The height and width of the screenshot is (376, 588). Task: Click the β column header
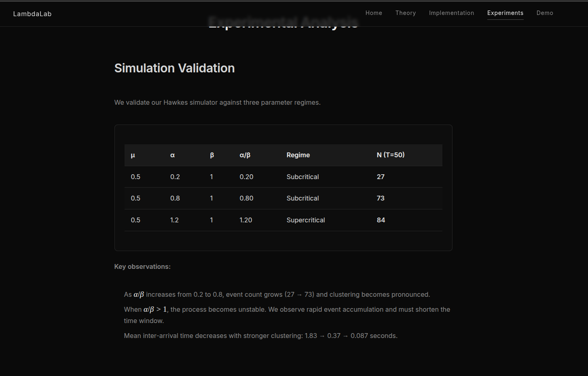[x=212, y=155]
